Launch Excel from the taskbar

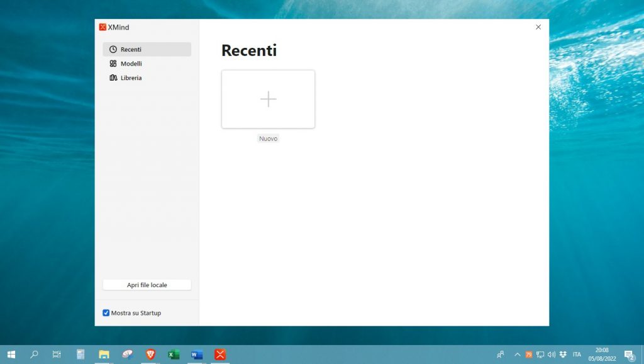click(x=174, y=355)
